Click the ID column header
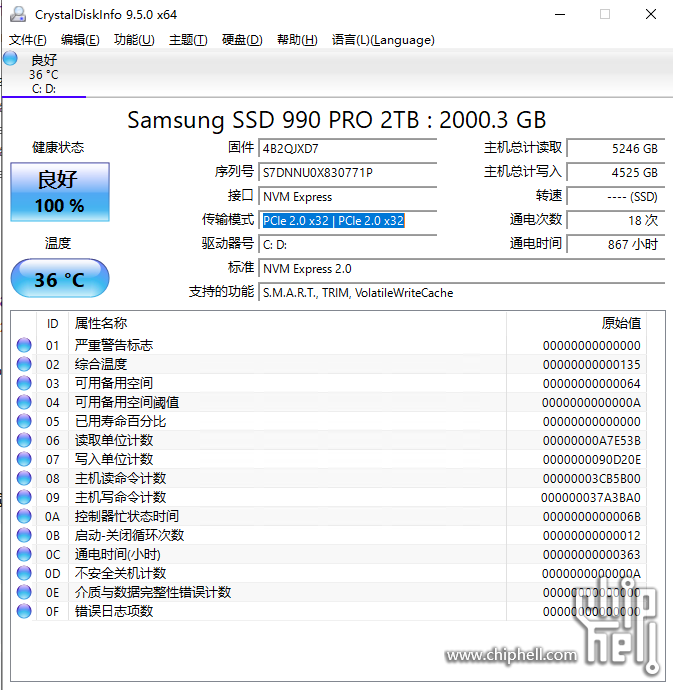This screenshot has width=673, height=690. coord(52,324)
